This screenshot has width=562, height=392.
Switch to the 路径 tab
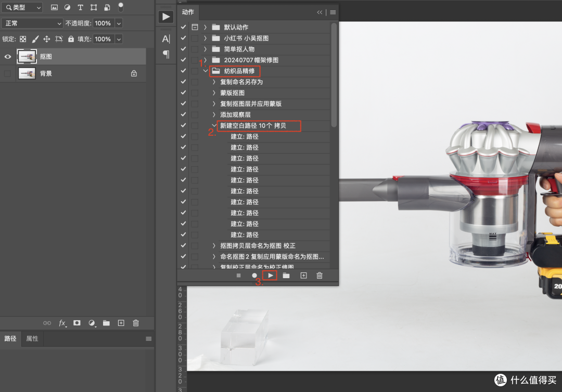tap(10, 338)
